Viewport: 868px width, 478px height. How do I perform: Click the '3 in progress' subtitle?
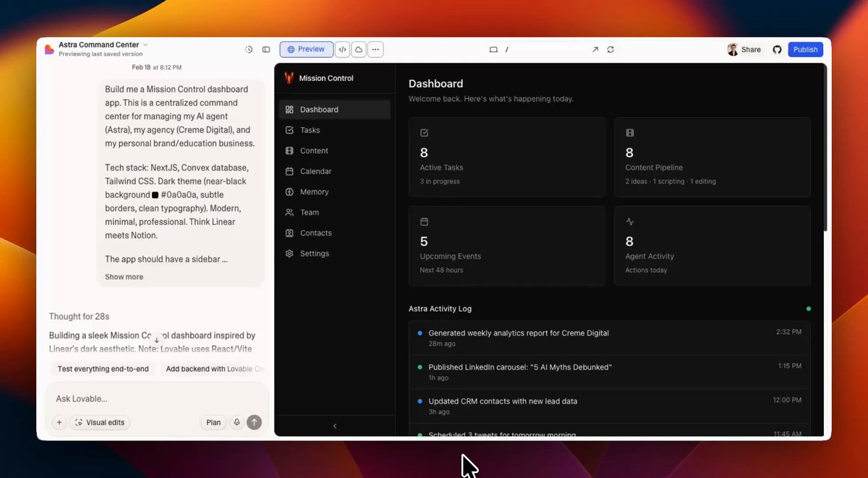440,182
